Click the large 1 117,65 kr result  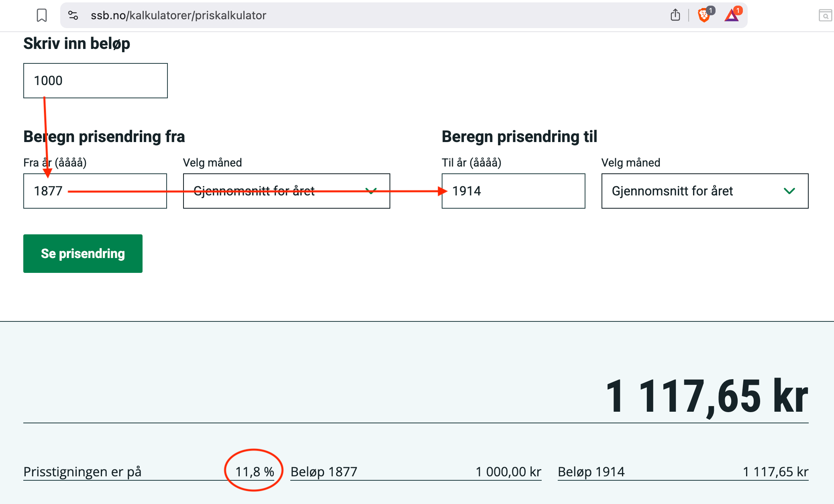click(706, 397)
